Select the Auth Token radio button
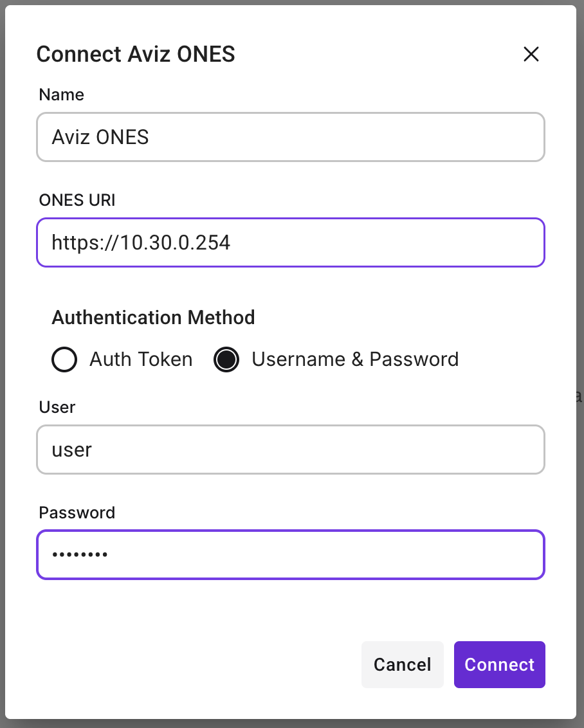Image resolution: width=584 pixels, height=728 pixels. 64,359
